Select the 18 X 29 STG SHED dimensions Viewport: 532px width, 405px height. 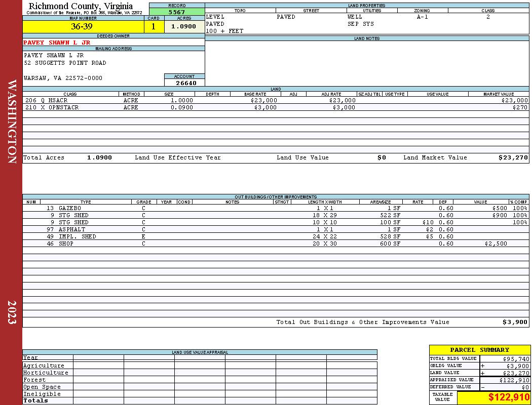(325, 215)
